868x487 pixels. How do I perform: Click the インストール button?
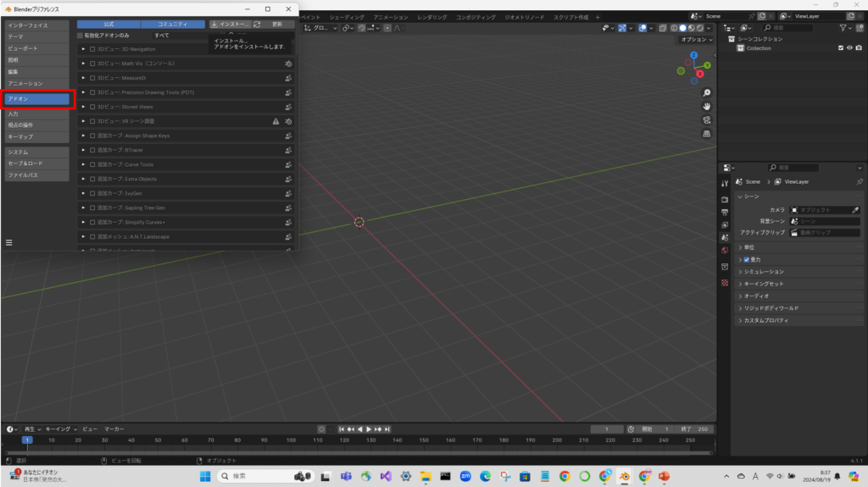click(x=229, y=25)
